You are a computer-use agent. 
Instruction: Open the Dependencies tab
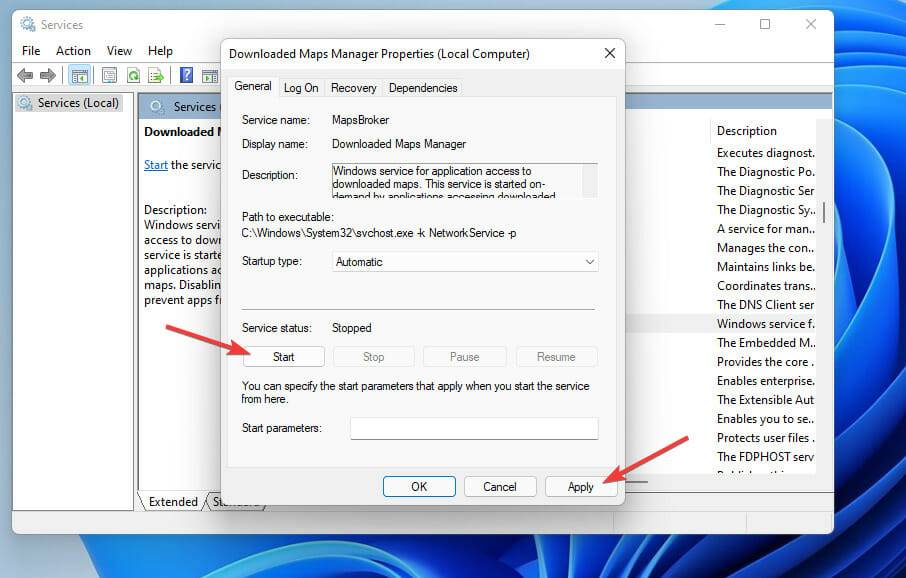point(422,87)
